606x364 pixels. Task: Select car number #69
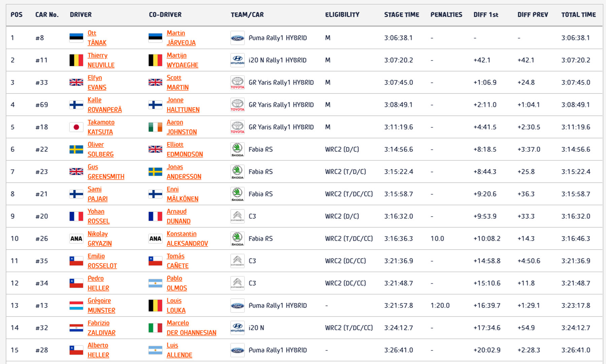[42, 105]
